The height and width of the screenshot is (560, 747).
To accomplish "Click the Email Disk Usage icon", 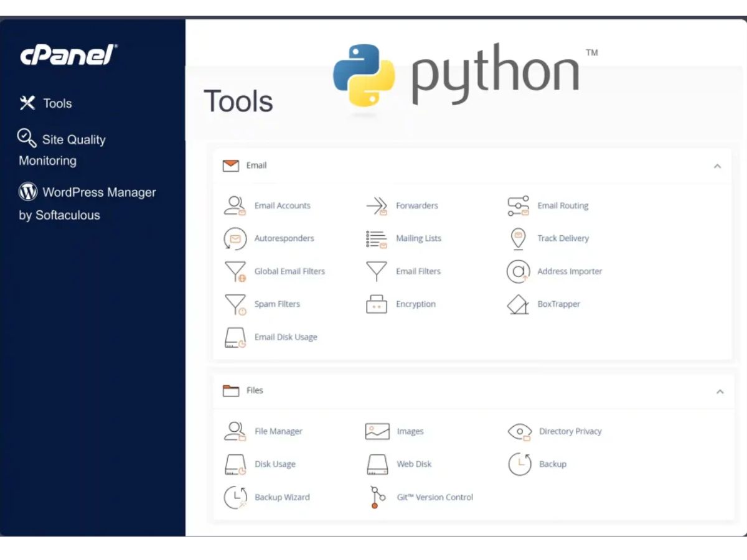I will [x=235, y=338].
